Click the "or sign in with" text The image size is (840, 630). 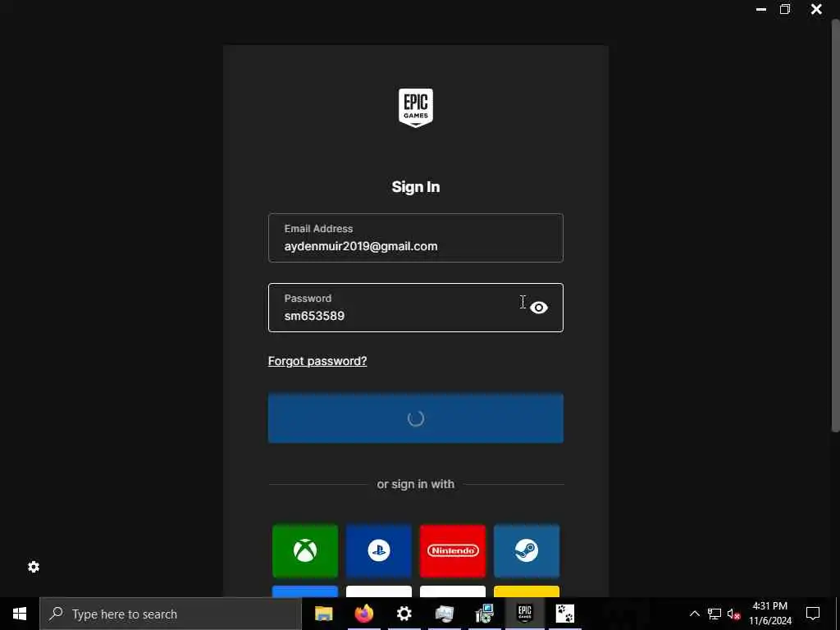point(416,484)
